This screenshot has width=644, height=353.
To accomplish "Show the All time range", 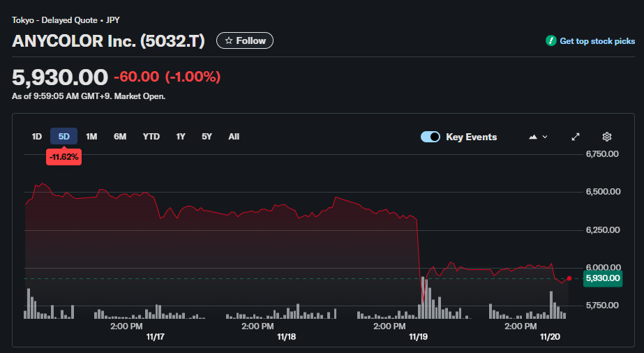I will (x=234, y=136).
